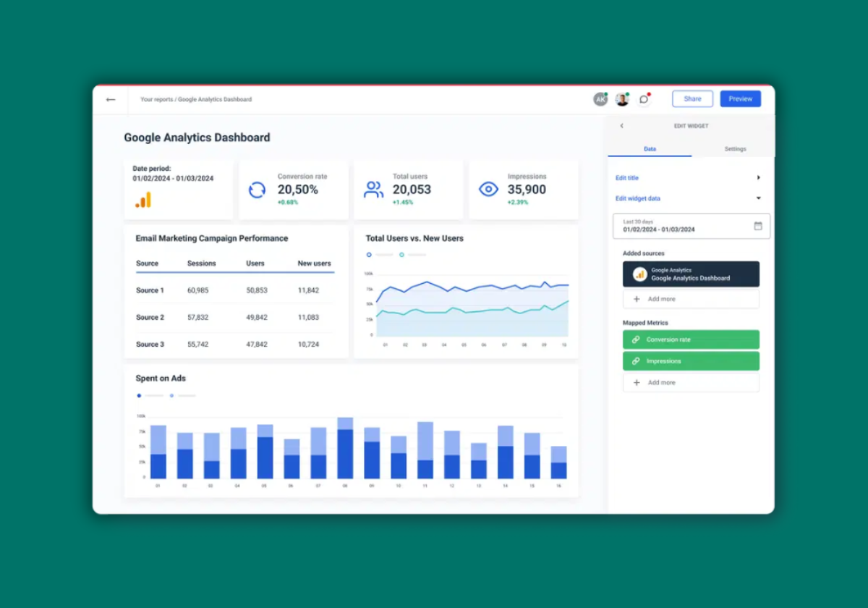Click plus icon under Mapped Metrics

pyautogui.click(x=637, y=383)
